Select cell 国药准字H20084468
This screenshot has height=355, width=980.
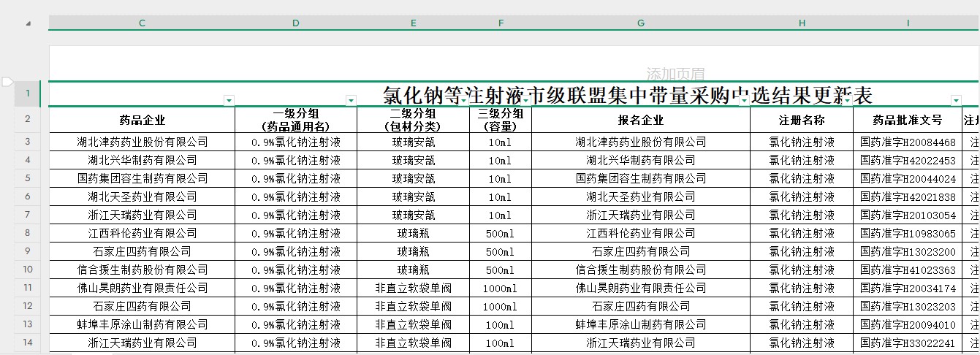click(908, 142)
